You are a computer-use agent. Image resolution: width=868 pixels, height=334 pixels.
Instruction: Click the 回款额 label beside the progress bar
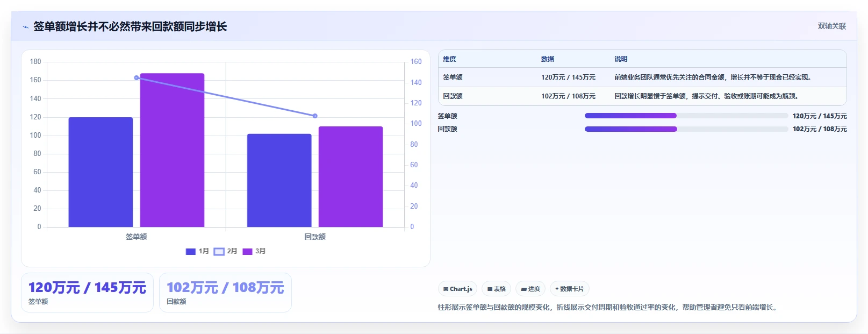tap(447, 129)
